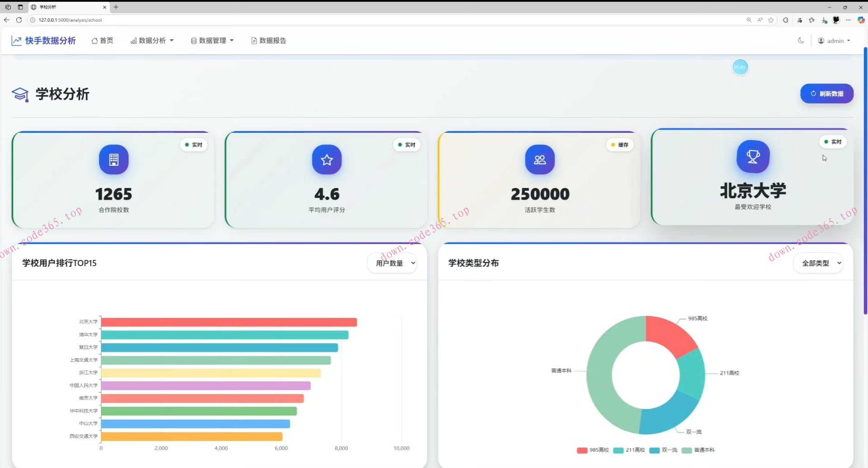868x468 pixels.
Task: Click the trophy icon on 北京大学 card
Action: (753, 157)
